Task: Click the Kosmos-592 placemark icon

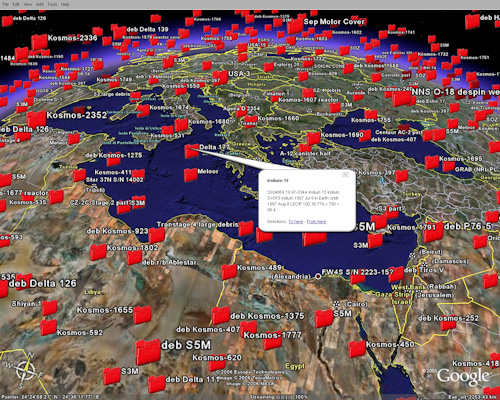Action: click(49, 327)
